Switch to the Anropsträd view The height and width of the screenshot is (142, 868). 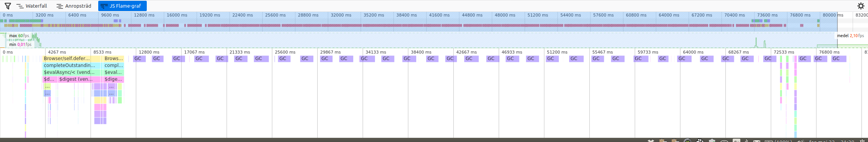tap(74, 6)
